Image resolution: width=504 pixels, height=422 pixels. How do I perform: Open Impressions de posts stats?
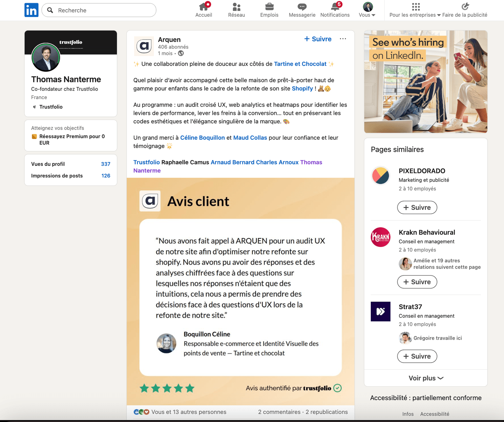(71, 176)
